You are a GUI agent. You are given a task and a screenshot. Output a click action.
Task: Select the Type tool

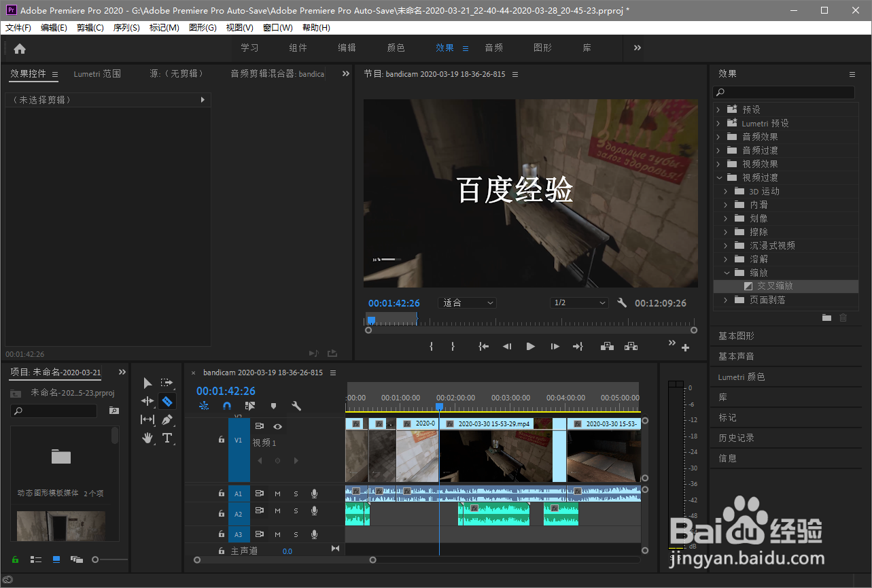[167, 438]
